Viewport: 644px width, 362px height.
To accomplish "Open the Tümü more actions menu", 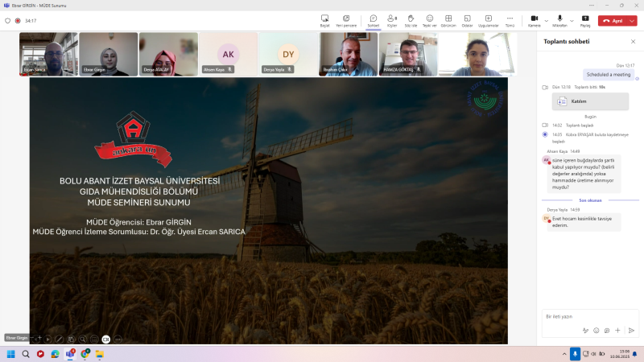I will pyautogui.click(x=510, y=21).
